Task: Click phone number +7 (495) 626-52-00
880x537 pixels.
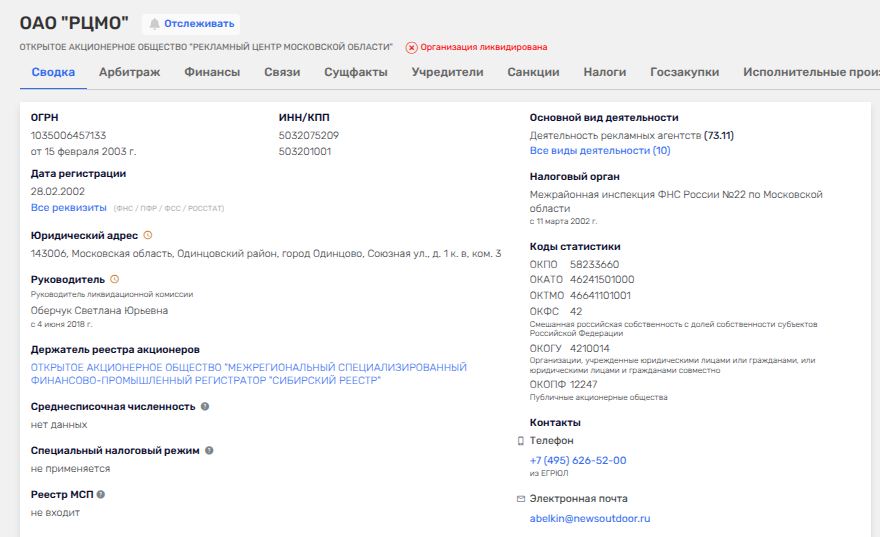Action: (578, 461)
